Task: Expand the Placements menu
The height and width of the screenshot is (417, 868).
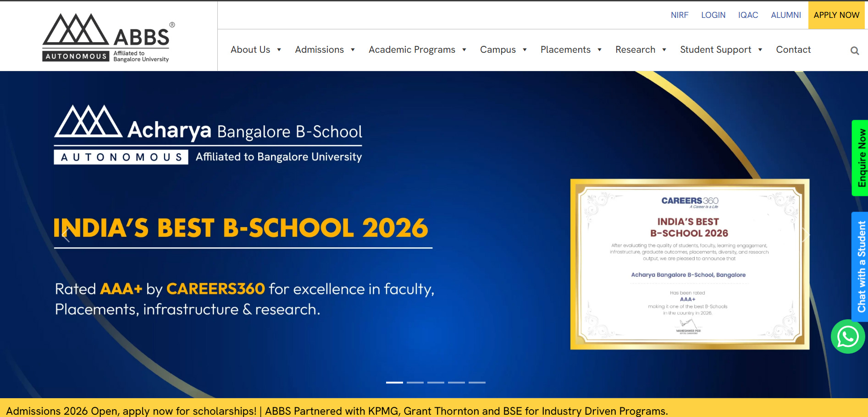Action: pyautogui.click(x=570, y=50)
